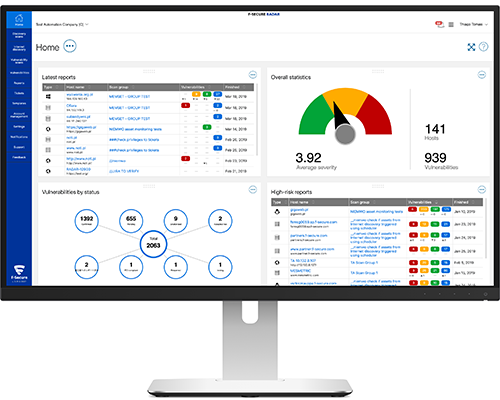Toggle fullscreen with the expand arrows icon

[471, 47]
